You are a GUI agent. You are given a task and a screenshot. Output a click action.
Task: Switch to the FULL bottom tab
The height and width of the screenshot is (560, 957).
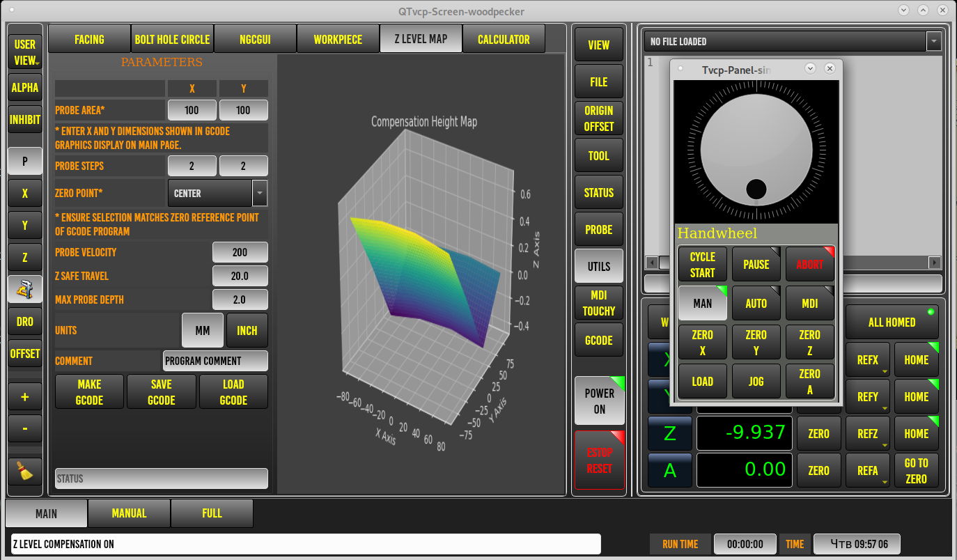coord(212,513)
